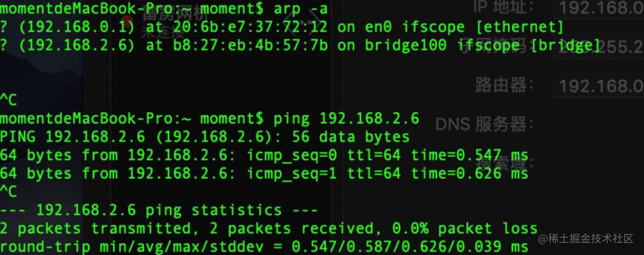
Task: Click MAC address 20:6b:e7:37:72:12
Action: click(x=250, y=27)
